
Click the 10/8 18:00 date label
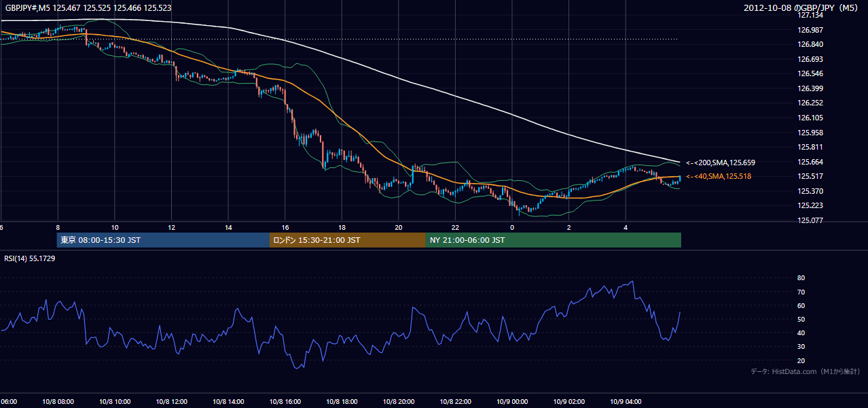(x=342, y=401)
